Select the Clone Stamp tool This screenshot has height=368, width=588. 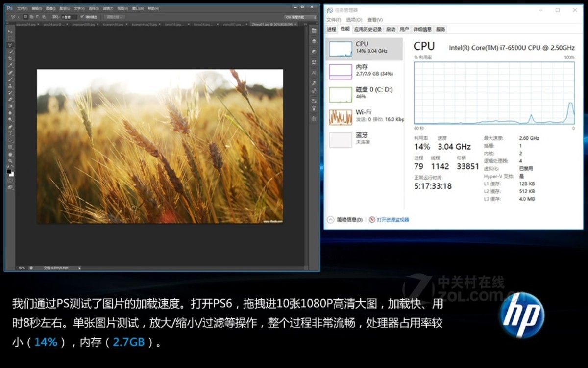pos(10,86)
